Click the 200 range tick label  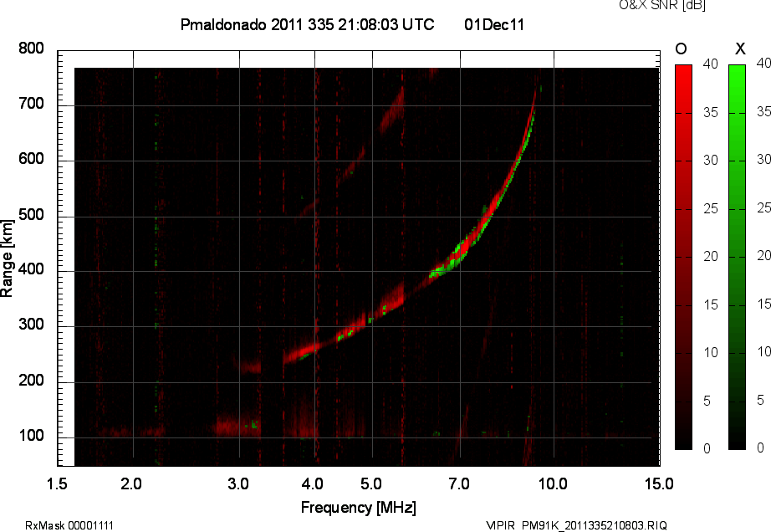tap(31, 381)
